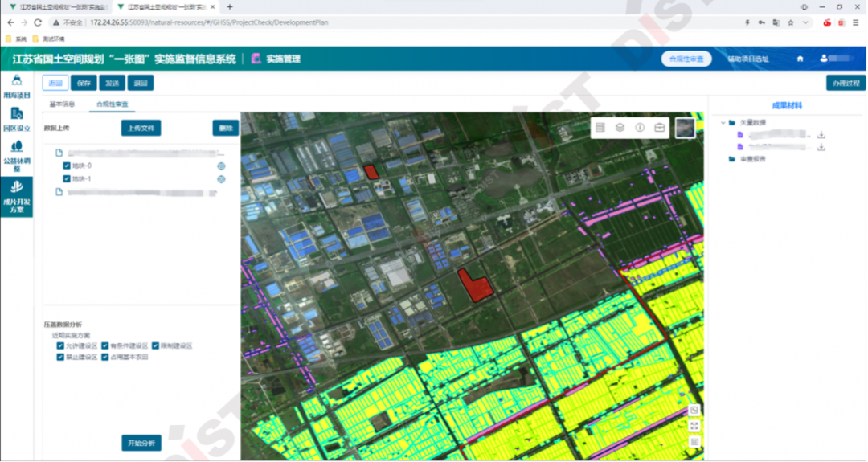
Task: Go to home via the house icon
Action: point(800,59)
